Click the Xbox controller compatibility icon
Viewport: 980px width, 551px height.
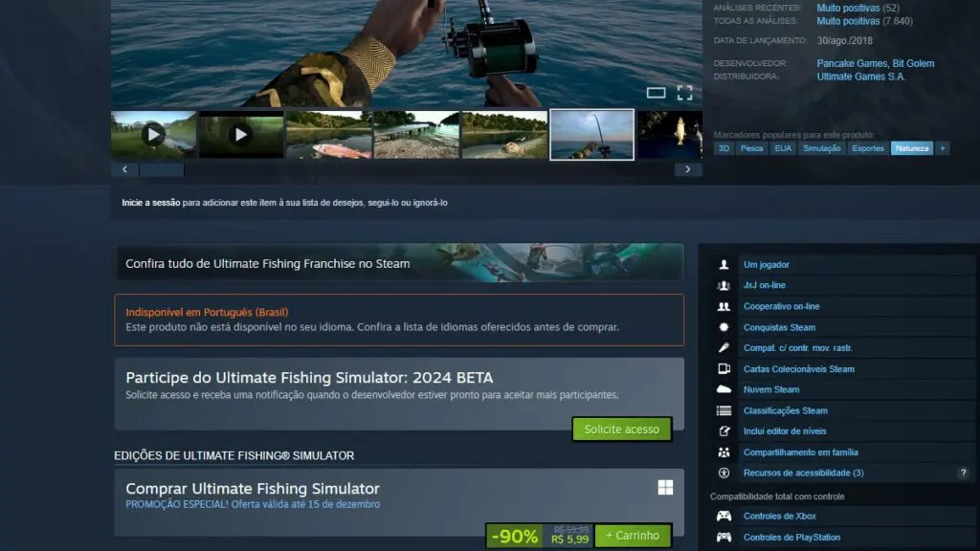click(724, 516)
